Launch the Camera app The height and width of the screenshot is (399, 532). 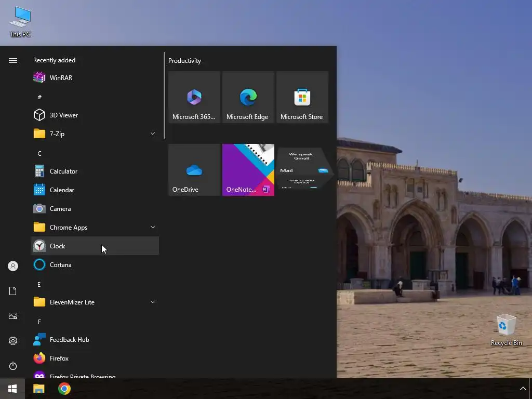coord(95,209)
